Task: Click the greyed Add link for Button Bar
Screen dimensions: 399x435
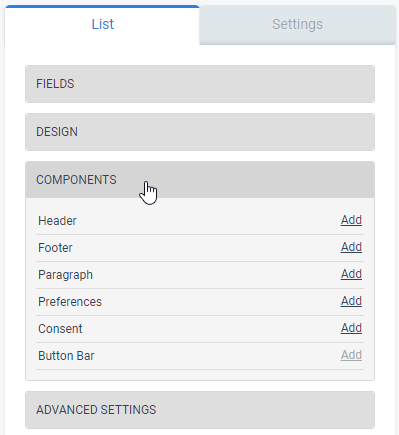Action: click(x=351, y=355)
